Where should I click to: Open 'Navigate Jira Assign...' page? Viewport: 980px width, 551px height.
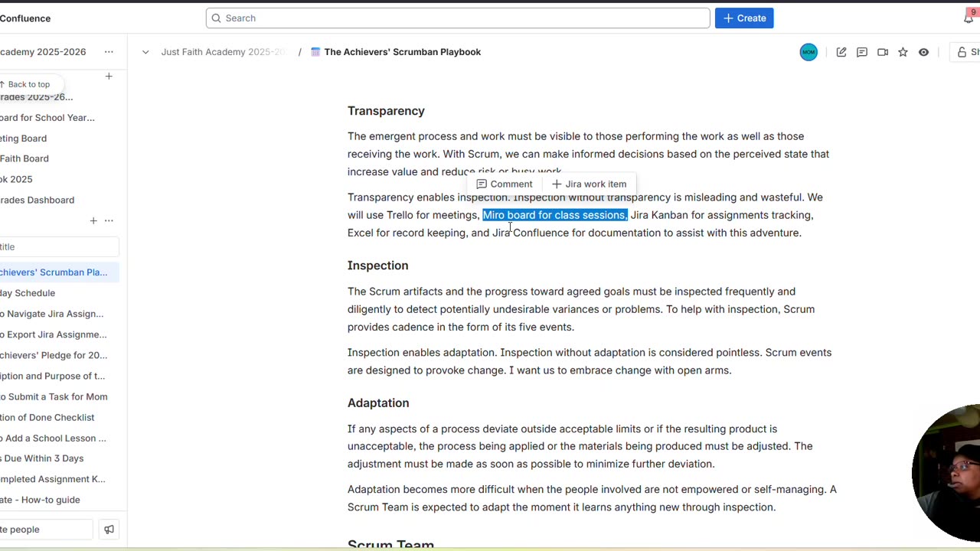51,314
